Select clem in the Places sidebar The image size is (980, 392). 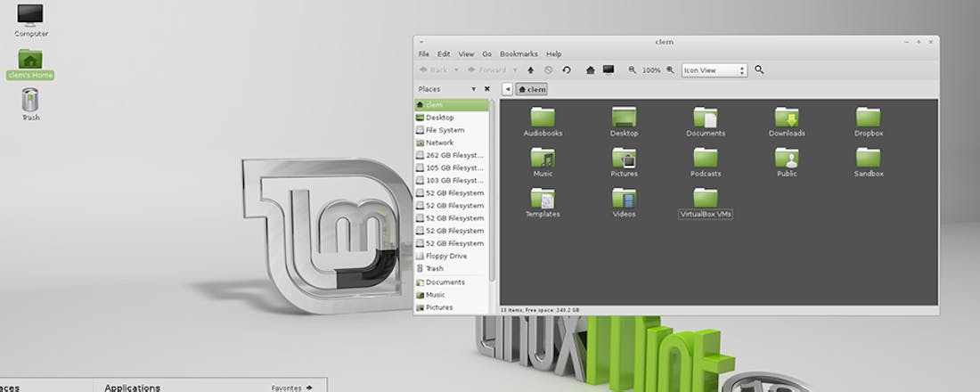point(452,105)
